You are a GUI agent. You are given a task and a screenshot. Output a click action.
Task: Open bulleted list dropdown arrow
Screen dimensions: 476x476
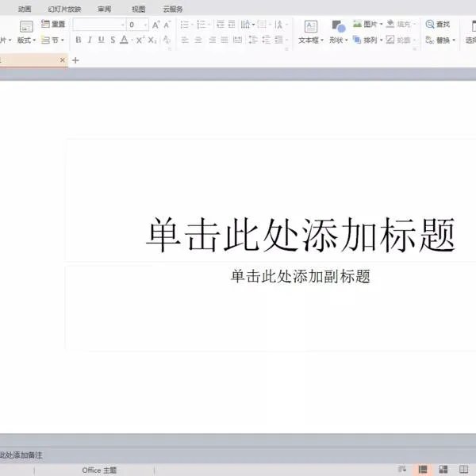[192, 25]
